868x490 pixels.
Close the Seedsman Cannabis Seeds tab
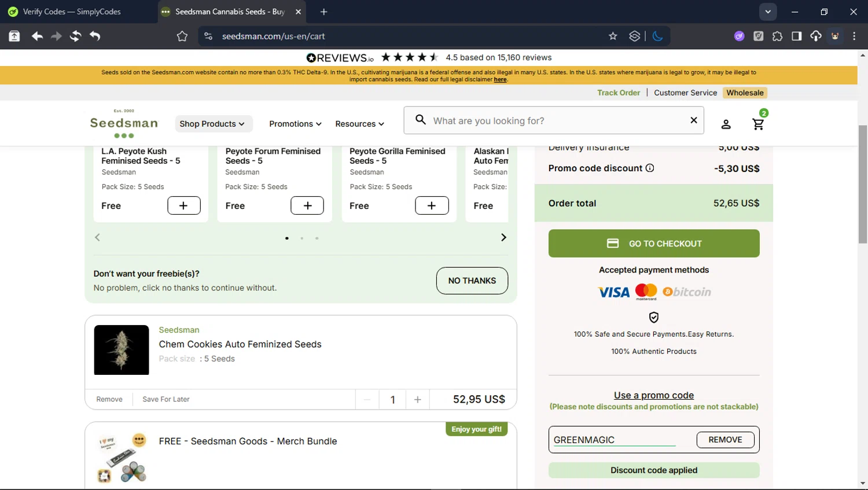coord(298,12)
